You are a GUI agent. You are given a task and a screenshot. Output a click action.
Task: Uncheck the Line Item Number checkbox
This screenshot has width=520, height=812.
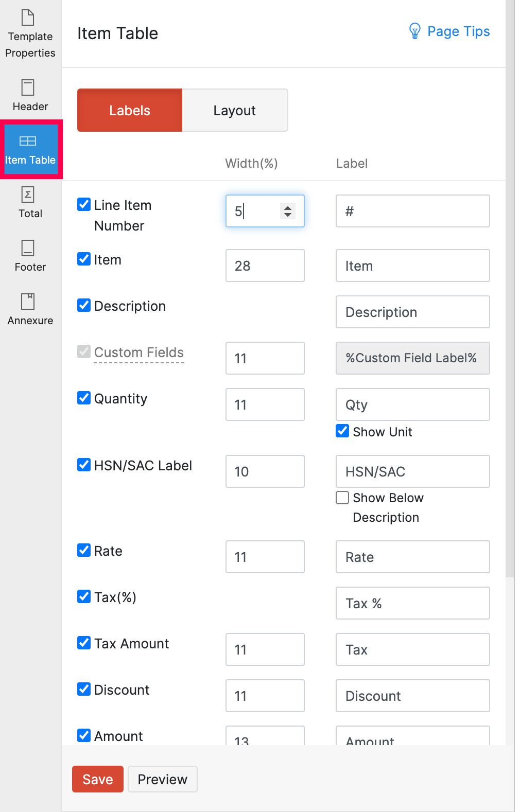click(84, 205)
